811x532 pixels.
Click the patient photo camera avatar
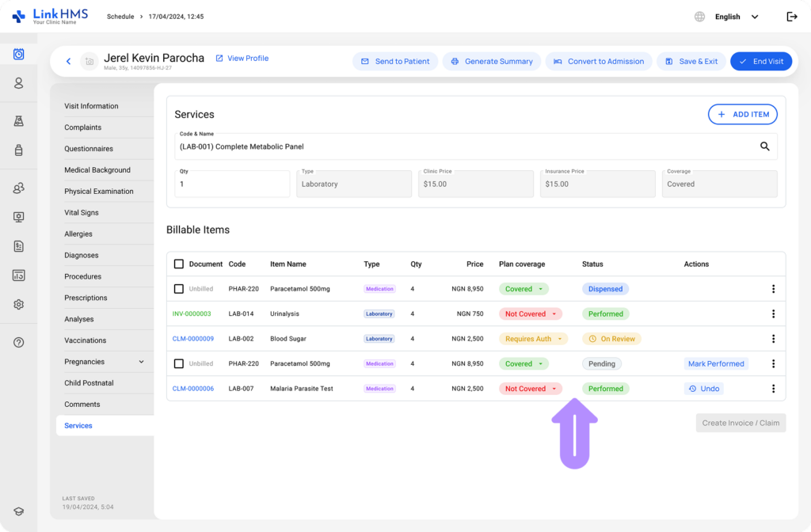89,62
